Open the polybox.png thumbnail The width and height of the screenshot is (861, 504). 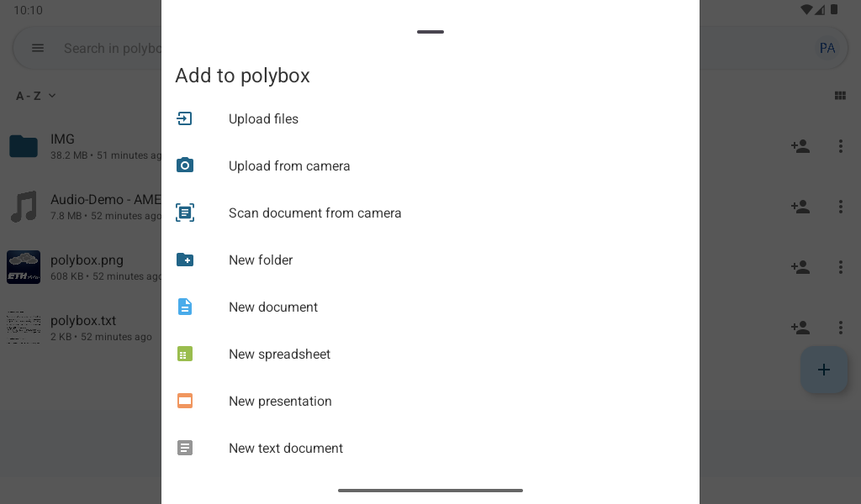tap(23, 267)
